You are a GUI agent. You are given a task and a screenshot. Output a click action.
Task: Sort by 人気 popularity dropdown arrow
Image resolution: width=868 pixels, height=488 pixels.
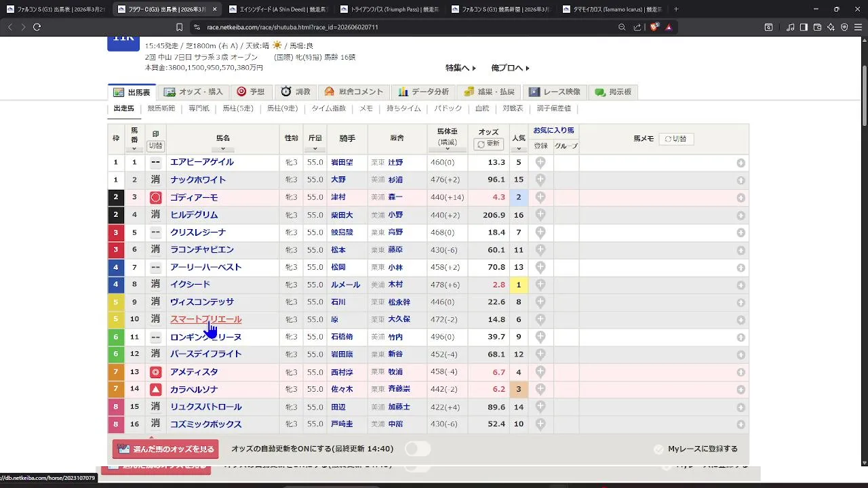coord(519,149)
